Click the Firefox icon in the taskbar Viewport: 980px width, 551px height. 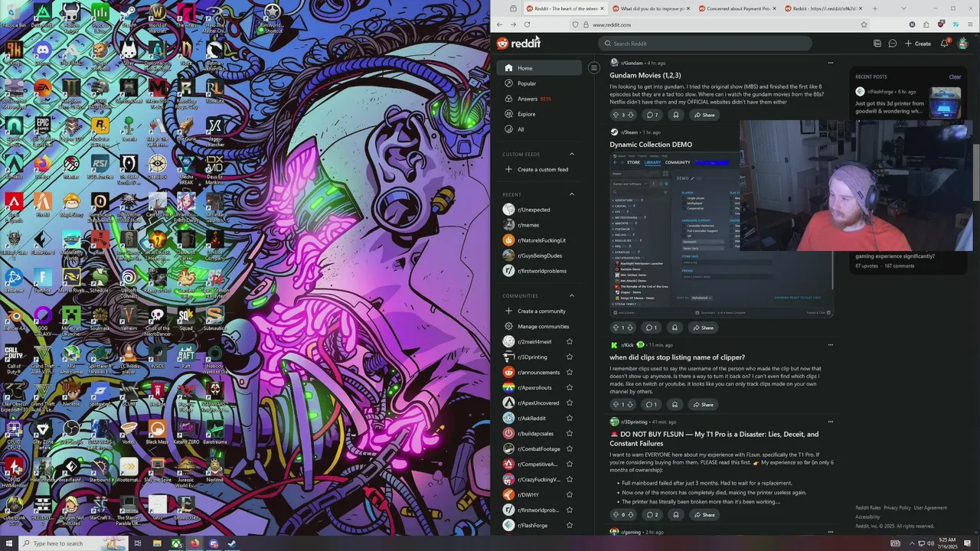(x=194, y=543)
